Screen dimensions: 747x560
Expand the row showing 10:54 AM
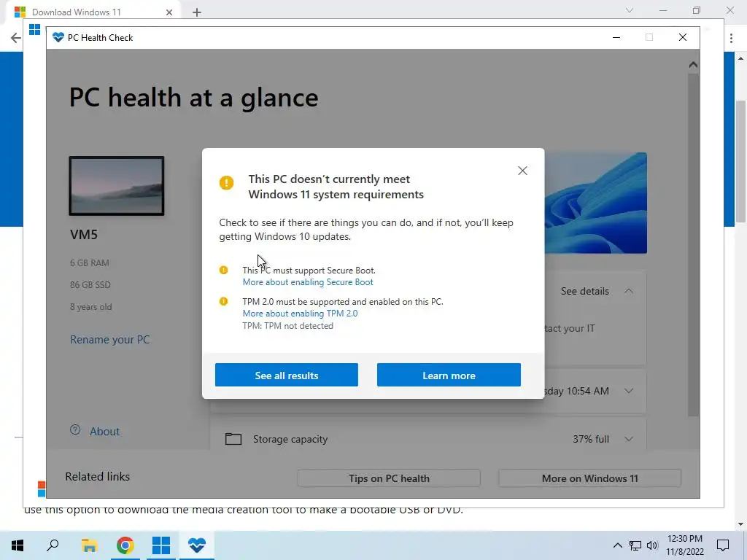[x=629, y=391]
